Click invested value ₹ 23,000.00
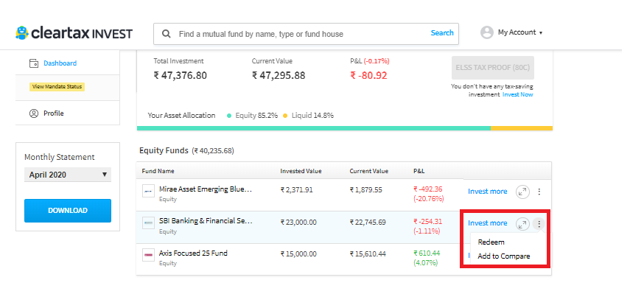 pos(298,223)
